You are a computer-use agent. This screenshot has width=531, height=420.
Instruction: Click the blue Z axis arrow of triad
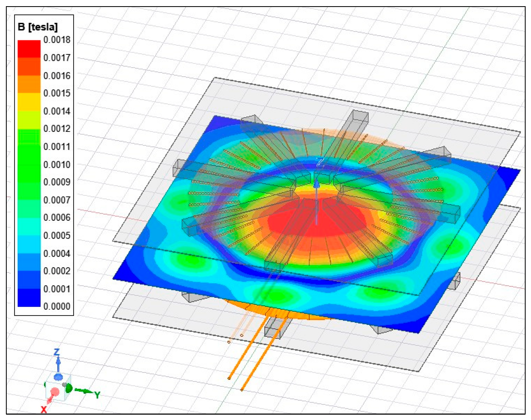[x=58, y=363]
